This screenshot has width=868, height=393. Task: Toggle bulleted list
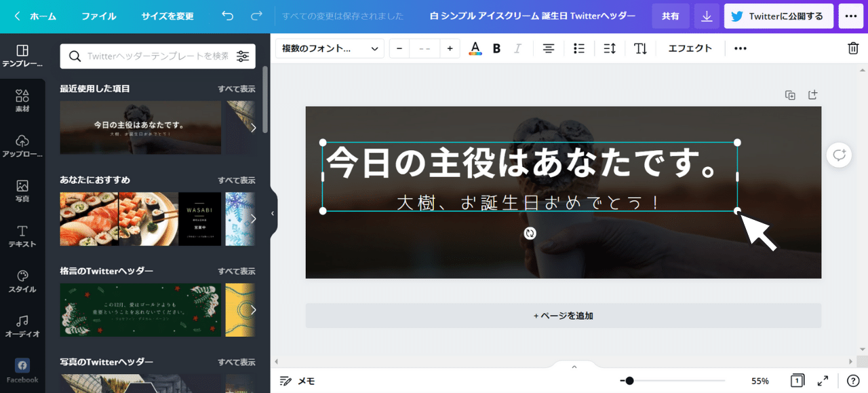(578, 48)
